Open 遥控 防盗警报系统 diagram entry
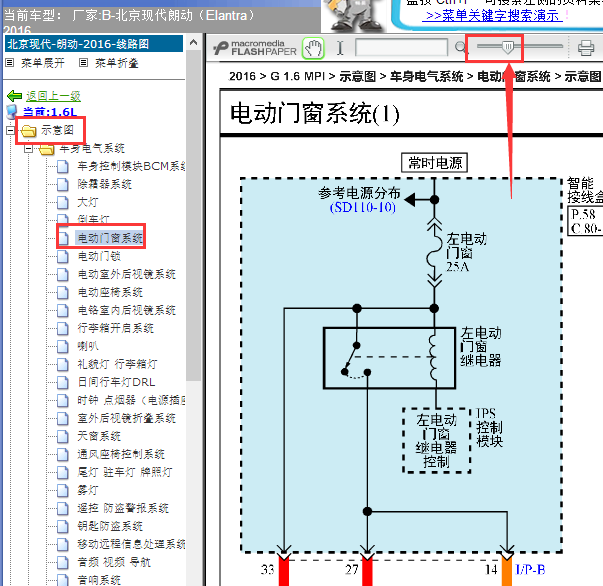This screenshot has height=586, width=603. (x=123, y=508)
